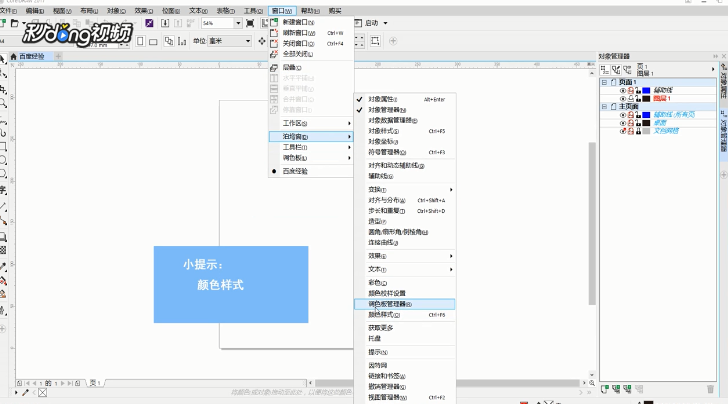
Task: Click Edit Across Layers icon in Object Manager
Action: click(x=616, y=70)
